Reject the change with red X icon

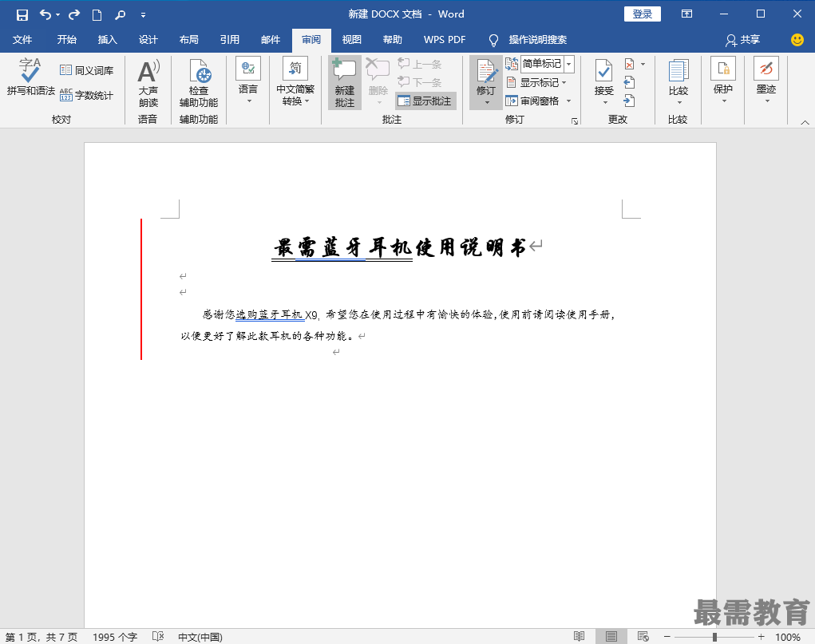(630, 64)
